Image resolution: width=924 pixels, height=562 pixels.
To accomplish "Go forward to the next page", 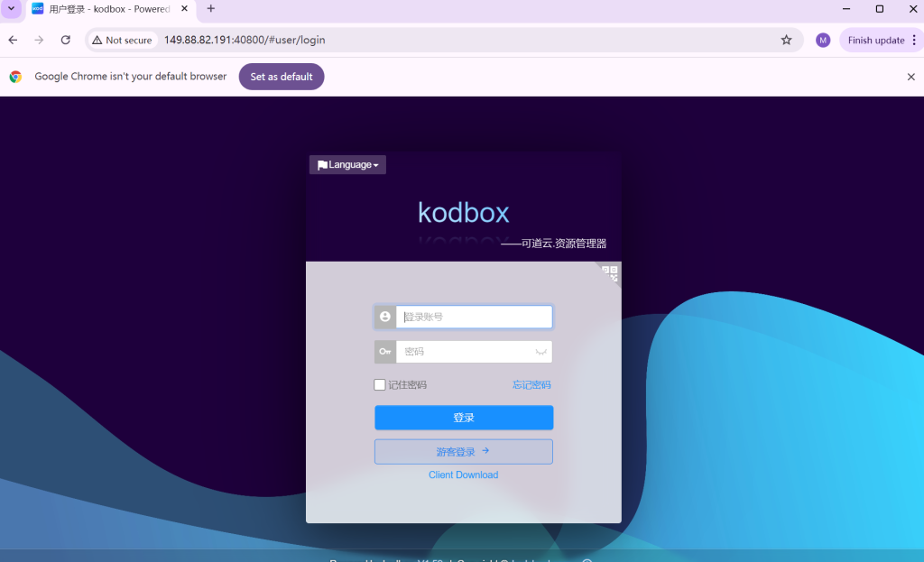I will (x=39, y=40).
